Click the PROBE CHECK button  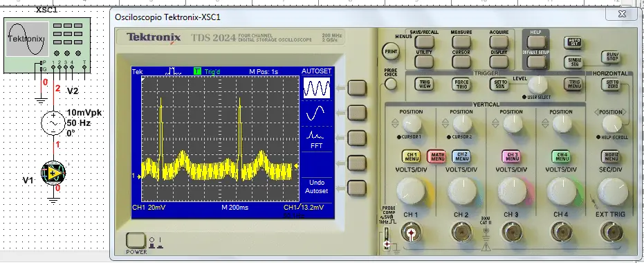[x=391, y=84]
